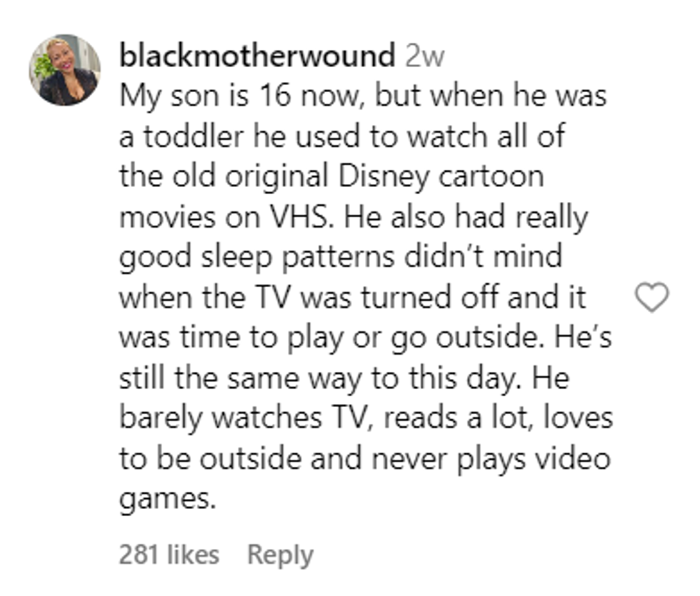Click the word Disney in the comment
The image size is (700, 596).
click(x=384, y=177)
